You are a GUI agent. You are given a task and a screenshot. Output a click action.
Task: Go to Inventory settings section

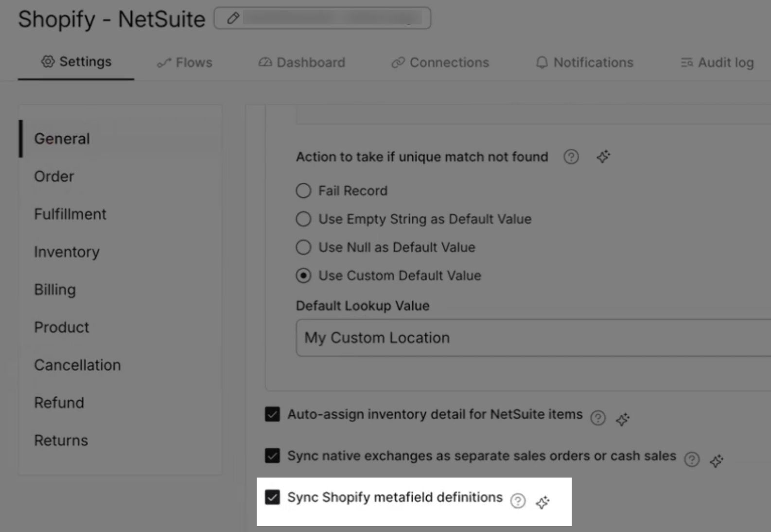(67, 252)
